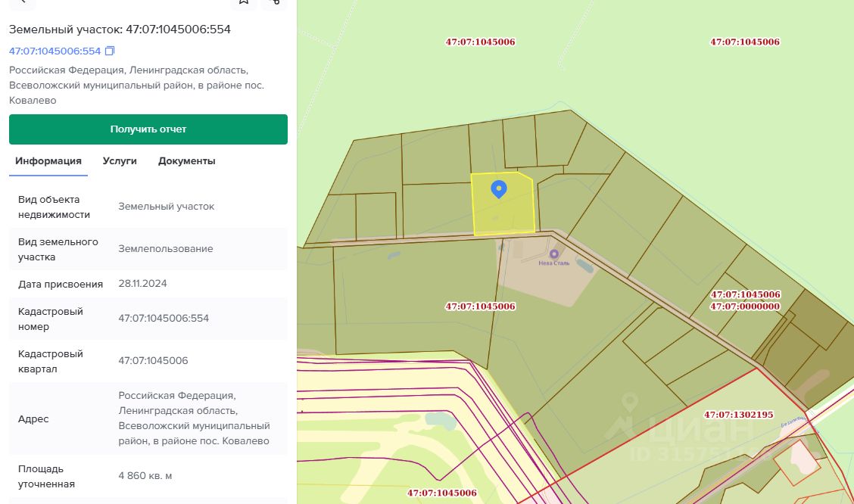This screenshot has height=504, width=854.
Task: Click the Площадь уточненная value 4 860 кв. м
Action: 145,476
